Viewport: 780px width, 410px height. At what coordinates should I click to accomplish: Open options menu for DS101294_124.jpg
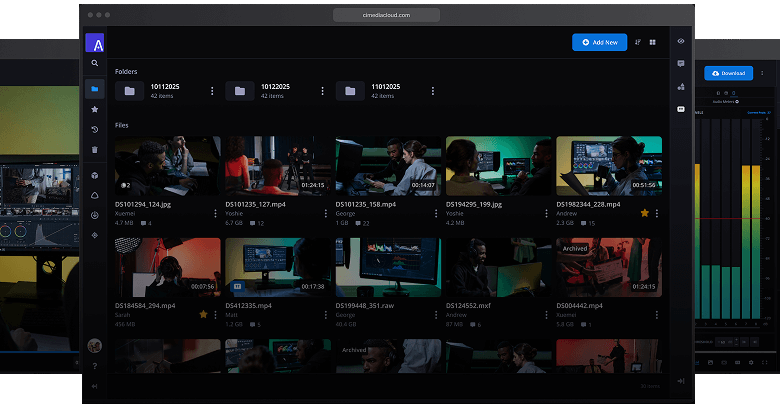[214, 213]
